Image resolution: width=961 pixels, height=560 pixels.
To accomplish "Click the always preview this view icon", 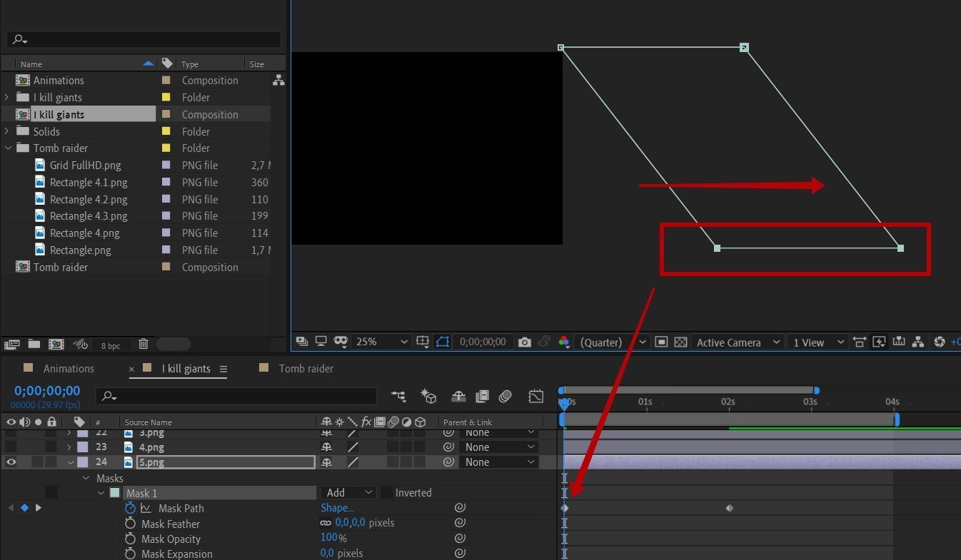I will click(x=301, y=342).
